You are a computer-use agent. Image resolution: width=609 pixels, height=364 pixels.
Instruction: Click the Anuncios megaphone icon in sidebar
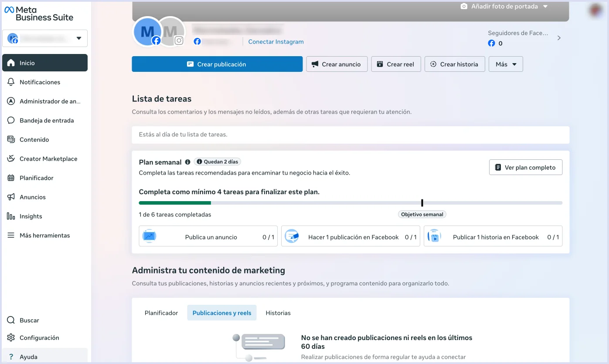[x=11, y=197]
